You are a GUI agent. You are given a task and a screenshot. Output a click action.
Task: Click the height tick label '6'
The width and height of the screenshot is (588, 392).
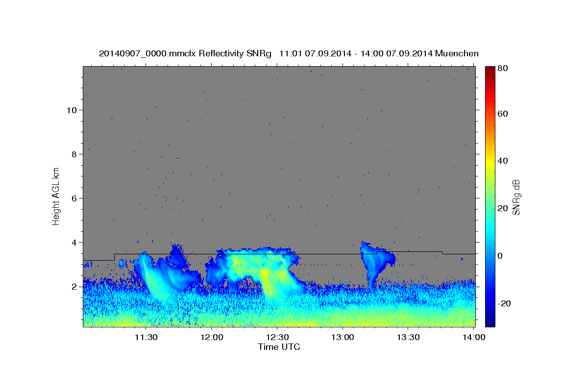coord(74,198)
